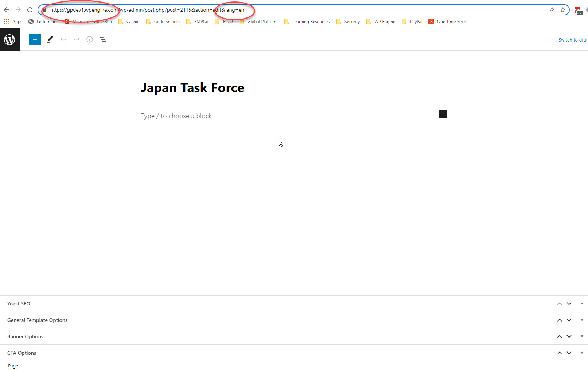
Task: Open the PayPal bookmarks folder
Action: point(412,22)
